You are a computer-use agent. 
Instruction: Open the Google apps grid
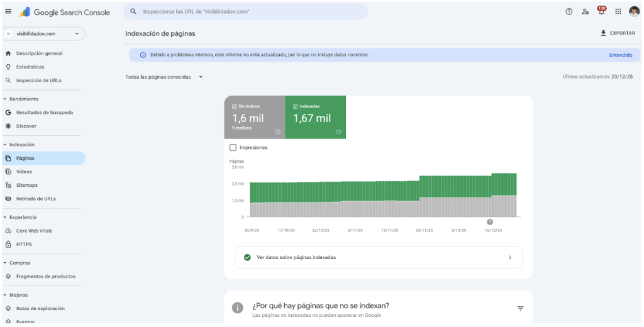pyautogui.click(x=618, y=11)
